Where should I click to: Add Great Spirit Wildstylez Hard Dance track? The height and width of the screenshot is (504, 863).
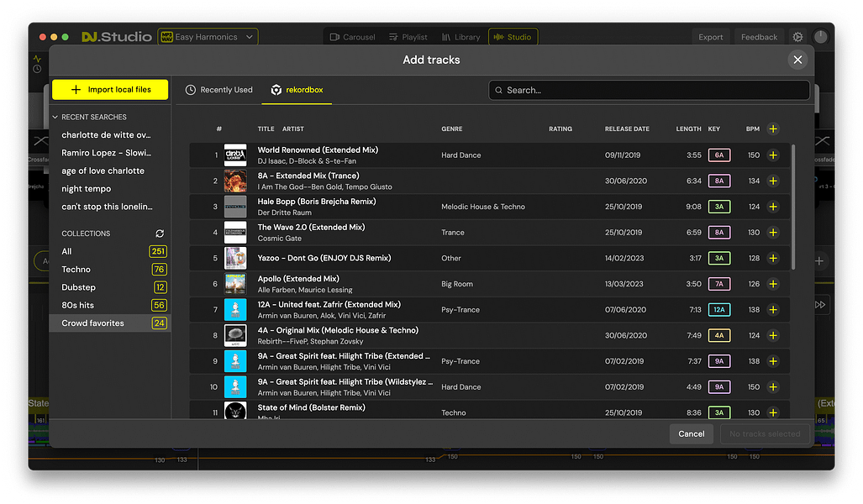coord(773,386)
